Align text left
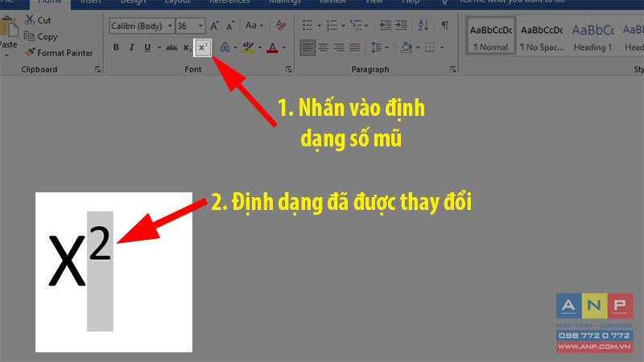 (308, 47)
